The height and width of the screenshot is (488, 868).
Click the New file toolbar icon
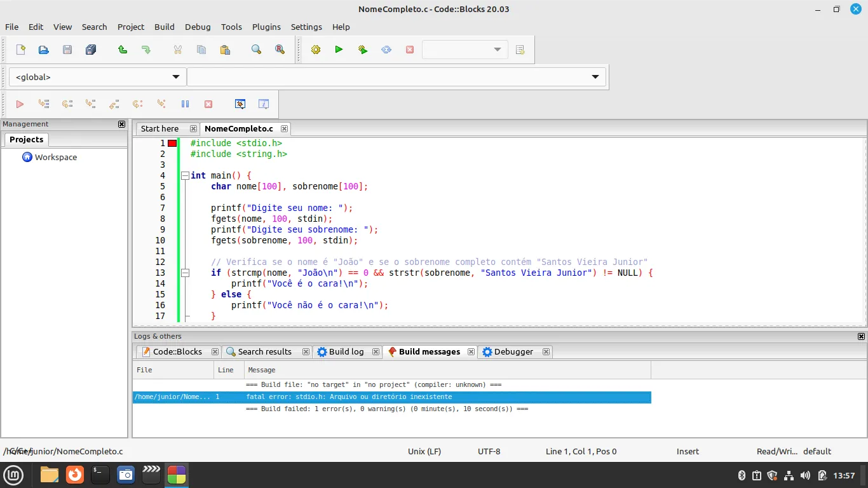(21, 50)
